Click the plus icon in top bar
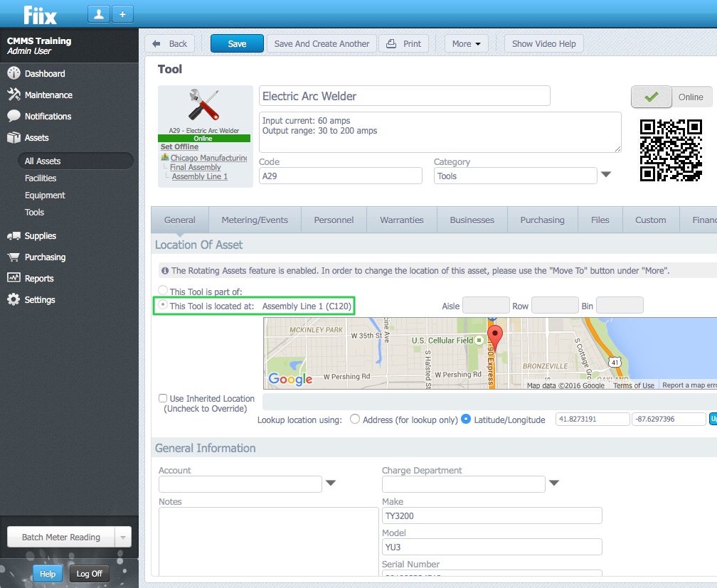Viewport: 717px width, 588px height. pos(122,14)
